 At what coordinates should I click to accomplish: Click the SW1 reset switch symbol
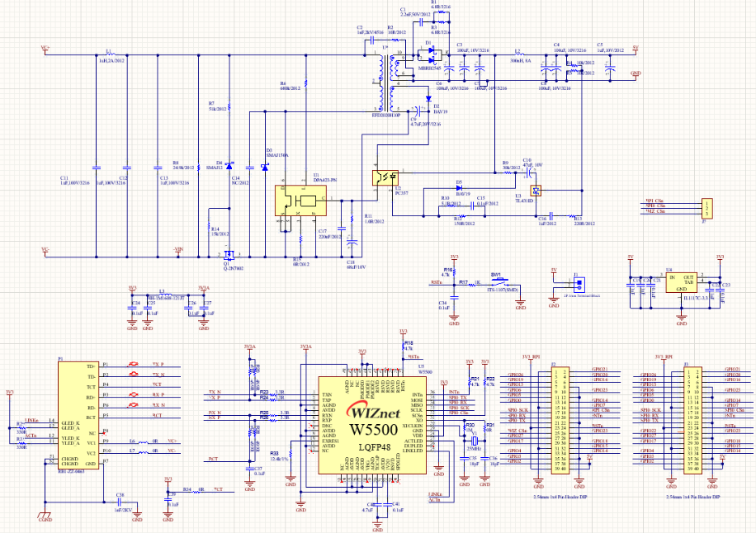click(x=498, y=282)
